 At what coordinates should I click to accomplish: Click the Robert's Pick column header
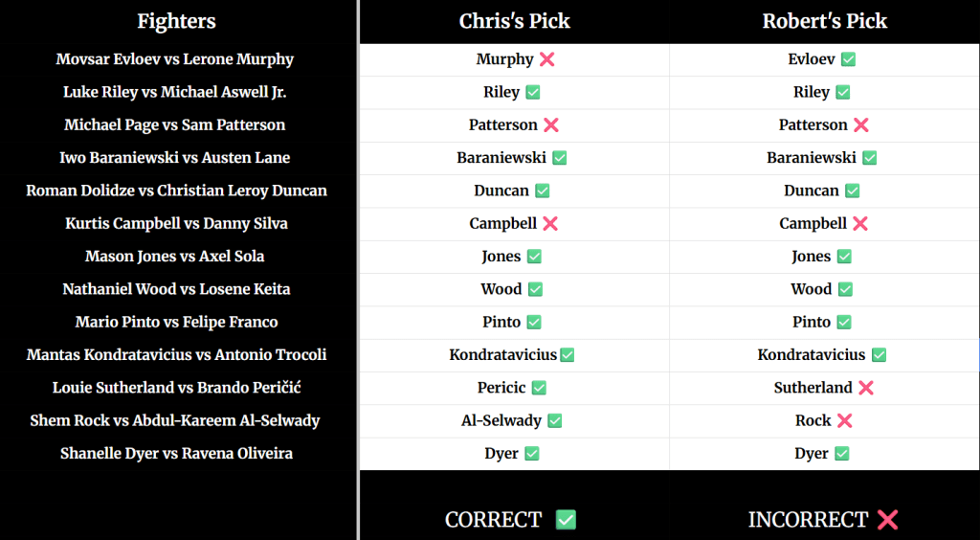[x=825, y=21]
